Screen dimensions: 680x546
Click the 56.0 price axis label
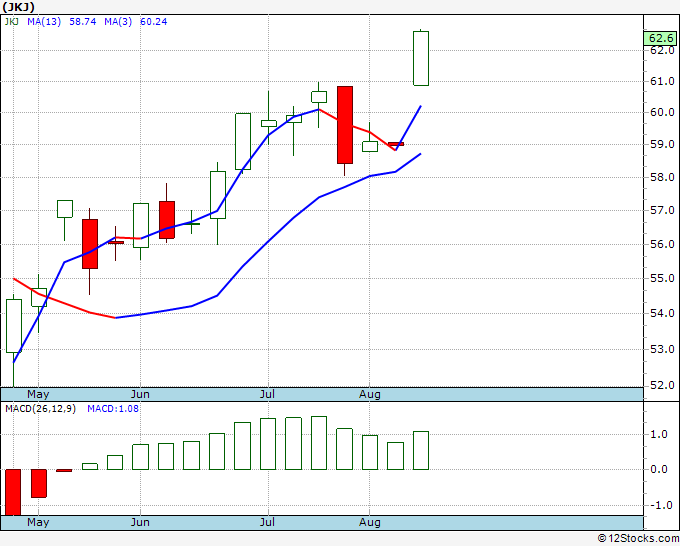click(662, 244)
